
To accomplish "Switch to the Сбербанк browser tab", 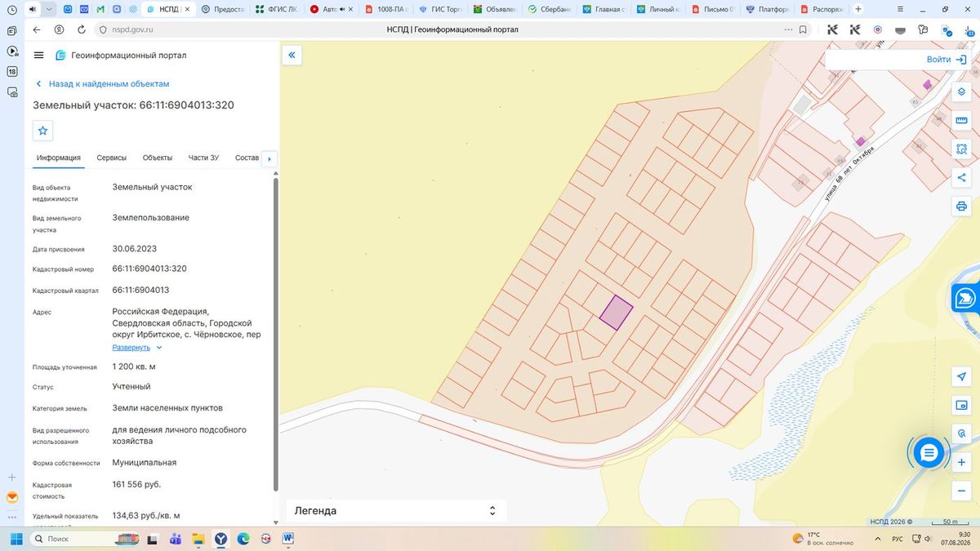I will click(550, 10).
